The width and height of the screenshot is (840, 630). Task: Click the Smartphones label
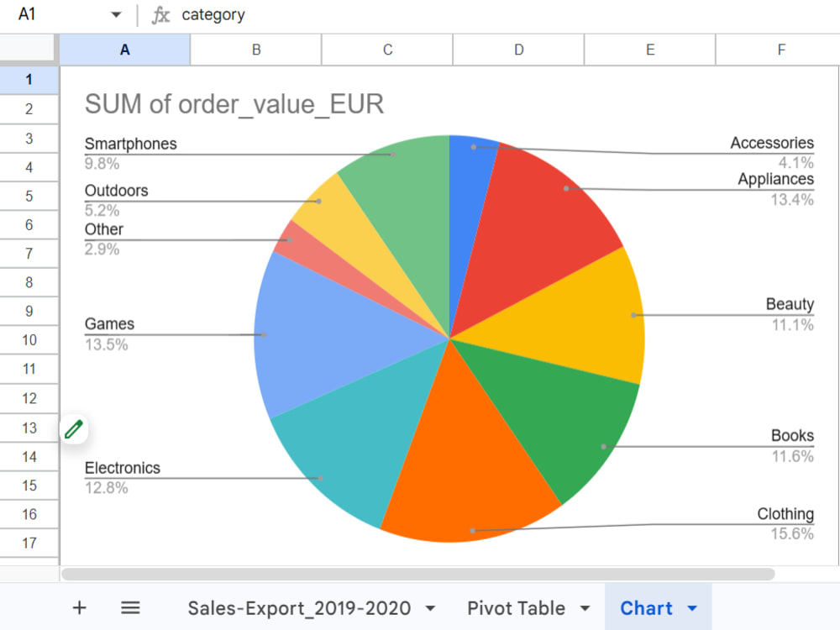130,144
